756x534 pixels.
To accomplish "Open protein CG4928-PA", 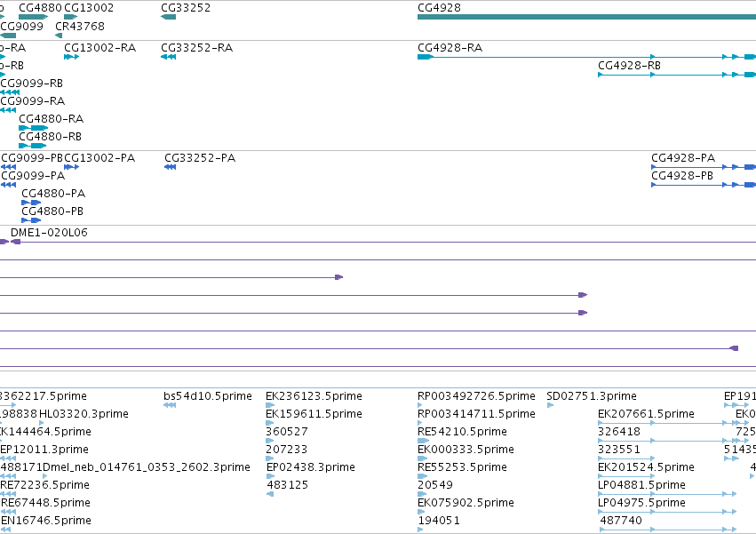I will (x=683, y=158).
